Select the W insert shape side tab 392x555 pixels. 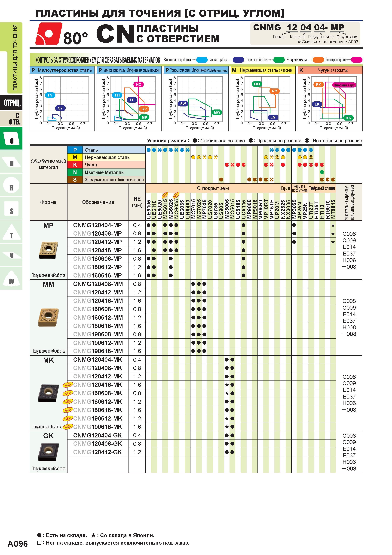(11, 279)
